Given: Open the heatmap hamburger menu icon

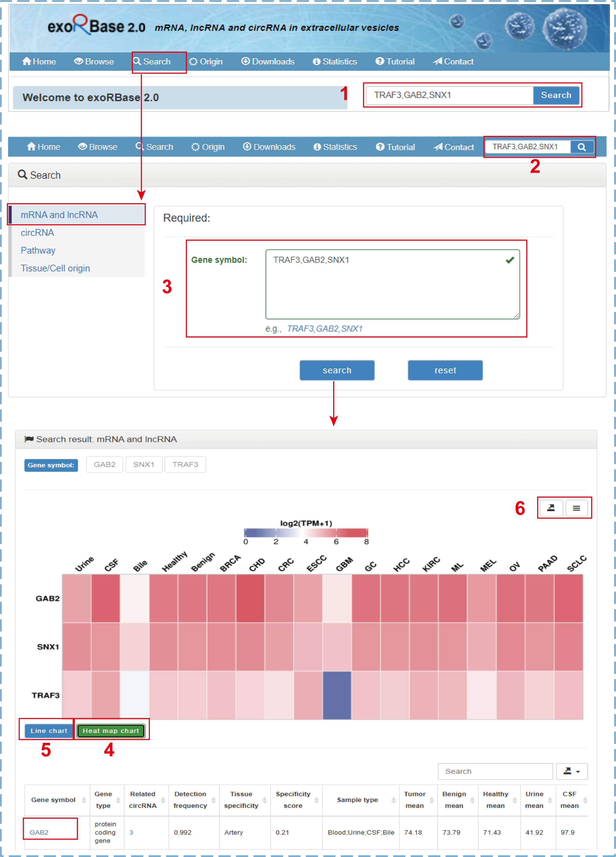Looking at the screenshot, I should point(576,508).
